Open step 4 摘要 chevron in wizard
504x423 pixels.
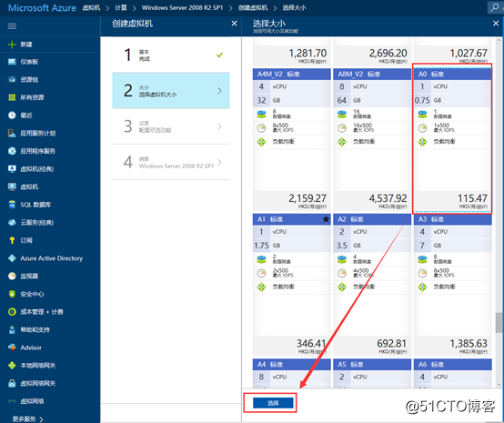click(x=219, y=162)
